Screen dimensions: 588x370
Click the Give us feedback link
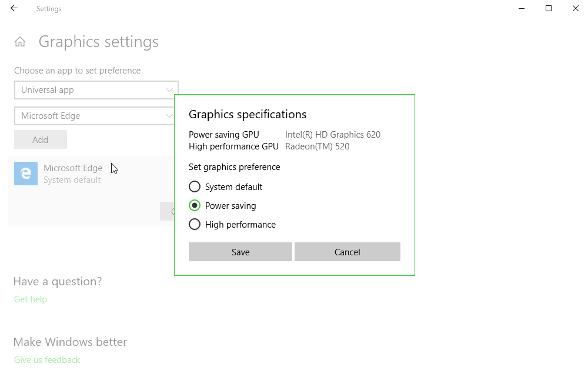47,360
